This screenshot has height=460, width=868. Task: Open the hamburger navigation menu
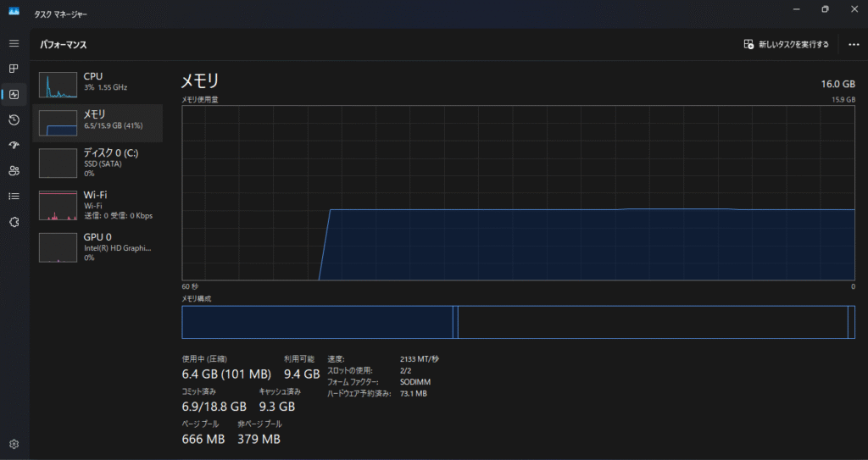14,44
